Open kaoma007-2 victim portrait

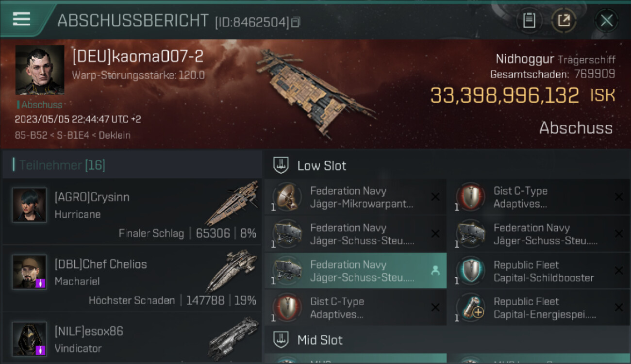(x=39, y=70)
